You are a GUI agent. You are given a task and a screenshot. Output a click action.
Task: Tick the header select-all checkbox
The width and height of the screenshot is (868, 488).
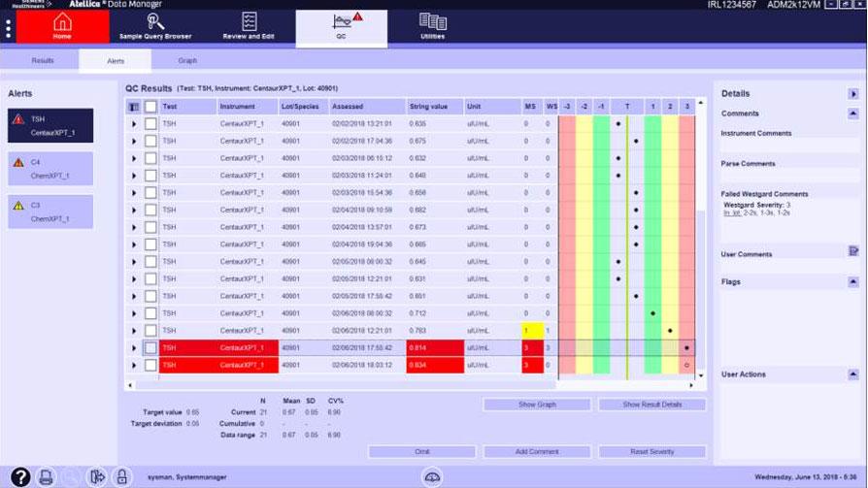pyautogui.click(x=150, y=106)
